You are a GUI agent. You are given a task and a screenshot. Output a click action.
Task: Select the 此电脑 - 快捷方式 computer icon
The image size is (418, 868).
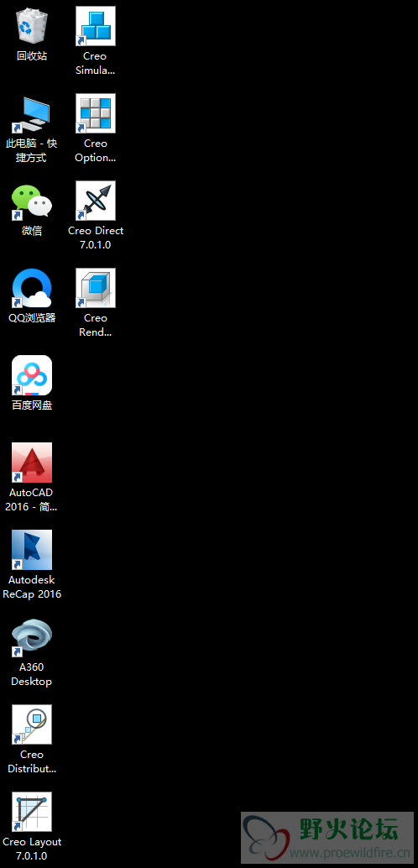point(32,113)
